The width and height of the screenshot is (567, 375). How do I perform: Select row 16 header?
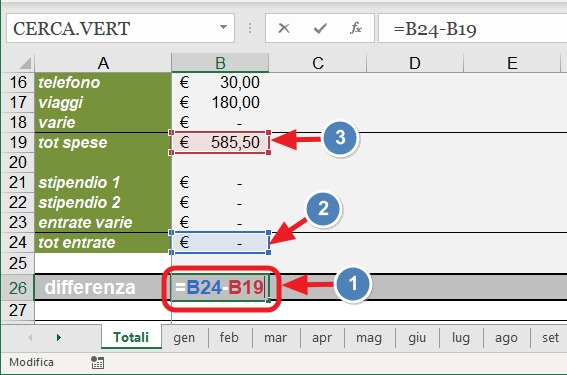18,82
